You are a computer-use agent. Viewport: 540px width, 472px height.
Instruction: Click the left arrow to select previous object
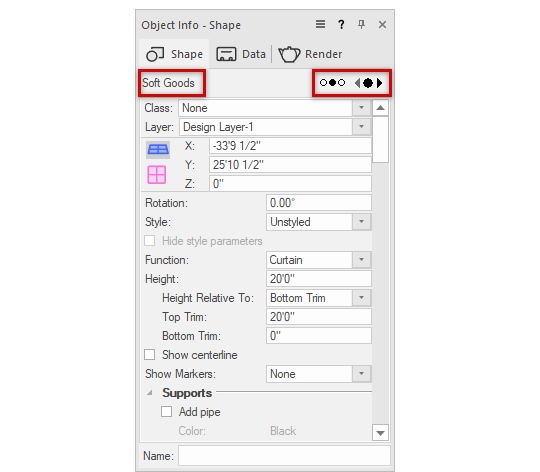(x=357, y=83)
